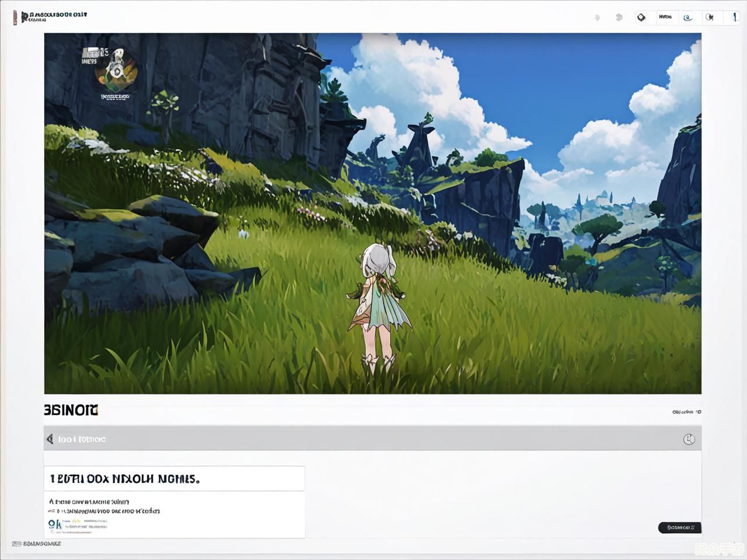Click the circular minimap in the game screenshot

pyautogui.click(x=116, y=71)
